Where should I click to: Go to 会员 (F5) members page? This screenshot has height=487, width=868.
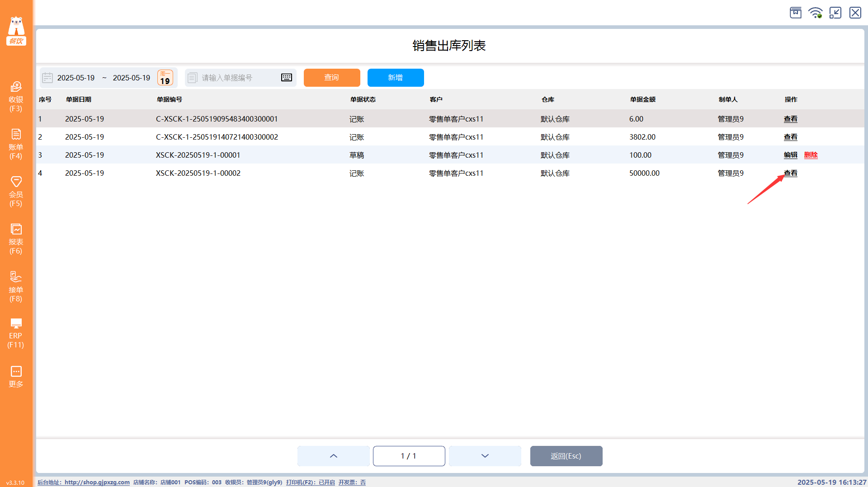(16, 192)
